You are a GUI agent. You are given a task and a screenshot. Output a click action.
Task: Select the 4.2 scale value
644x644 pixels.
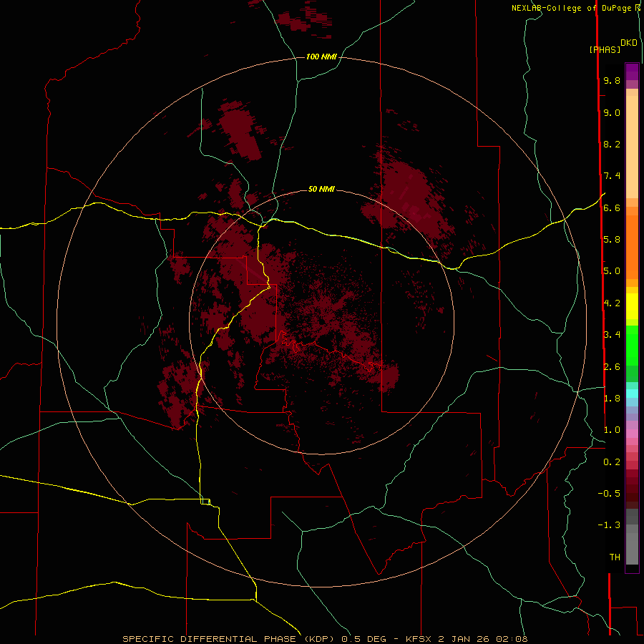[x=612, y=303]
